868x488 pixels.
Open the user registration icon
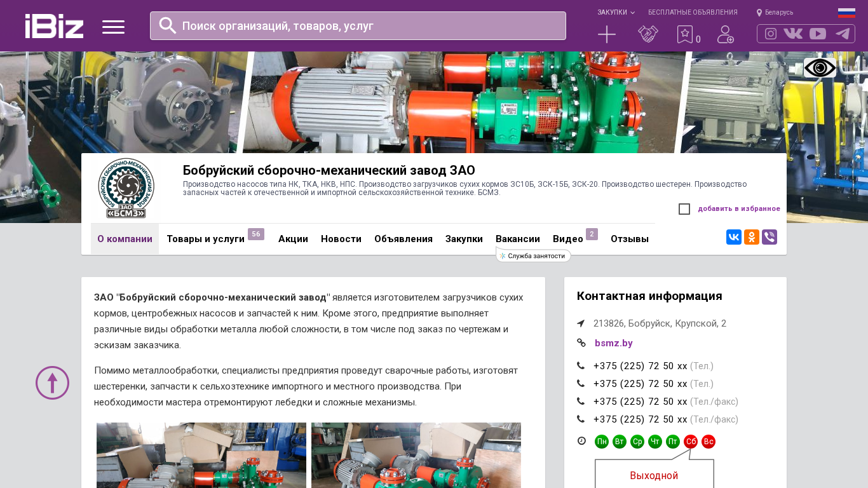(725, 34)
